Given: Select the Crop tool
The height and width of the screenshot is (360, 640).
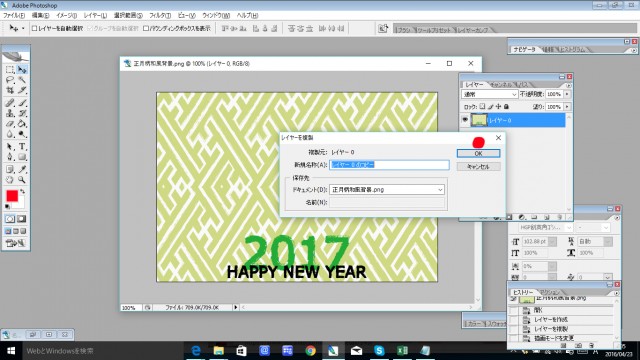Looking at the screenshot, I should pyautogui.click(x=10, y=90).
